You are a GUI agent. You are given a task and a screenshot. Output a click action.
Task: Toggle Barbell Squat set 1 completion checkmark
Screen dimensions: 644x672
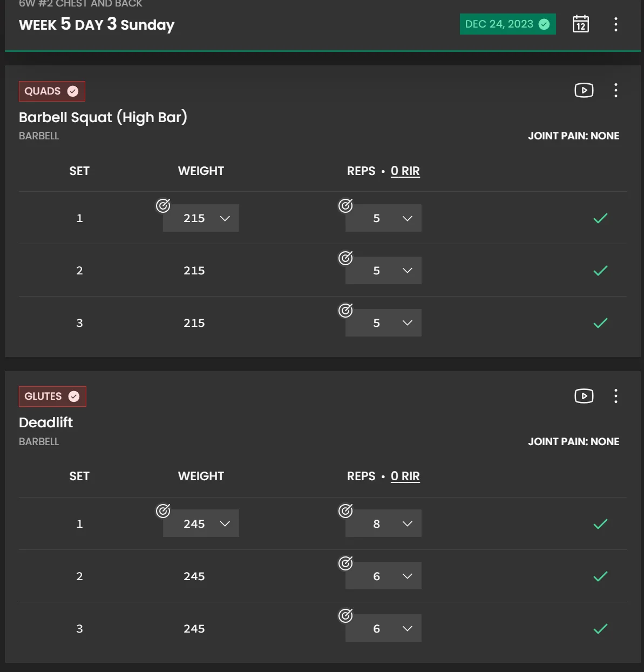(600, 218)
